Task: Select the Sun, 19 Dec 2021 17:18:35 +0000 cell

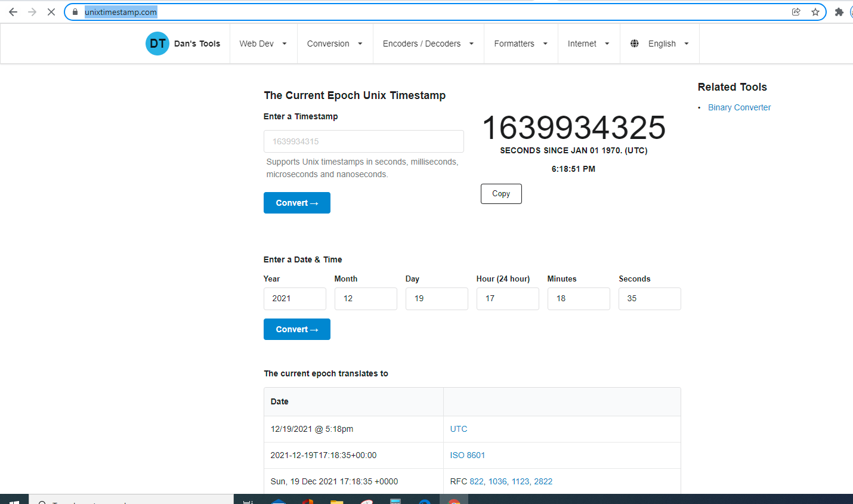Action: tap(354, 481)
